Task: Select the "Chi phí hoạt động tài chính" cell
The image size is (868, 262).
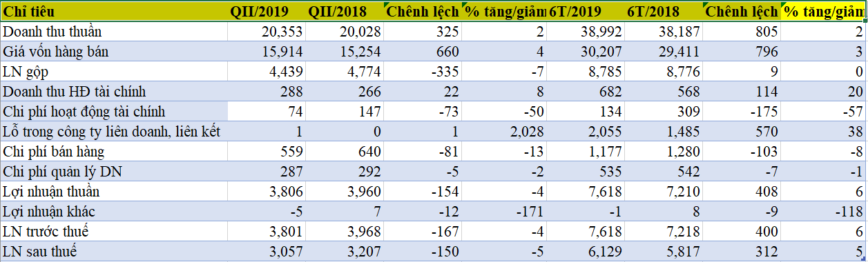Action: coord(115,111)
